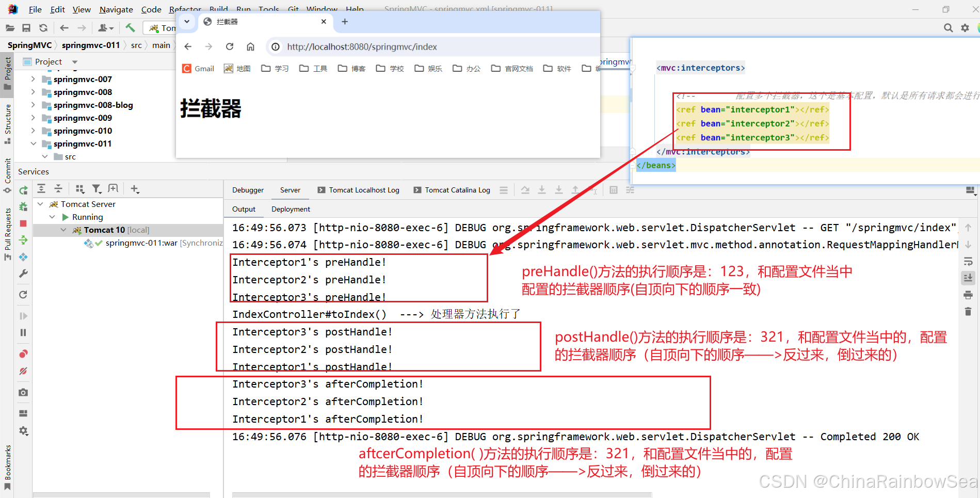Viewport: 980px width, 498px height.
Task: Click the camera thread dump icon
Action: point(23,393)
